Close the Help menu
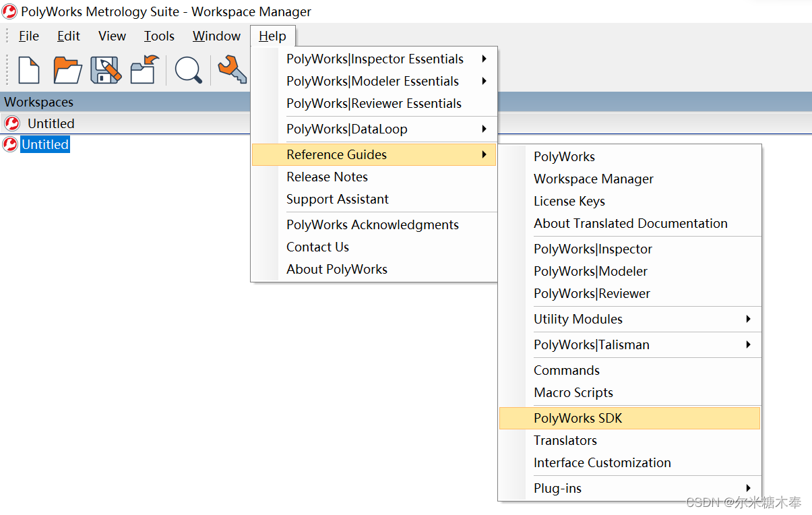Image resolution: width=812 pixels, height=515 pixels. tap(272, 36)
